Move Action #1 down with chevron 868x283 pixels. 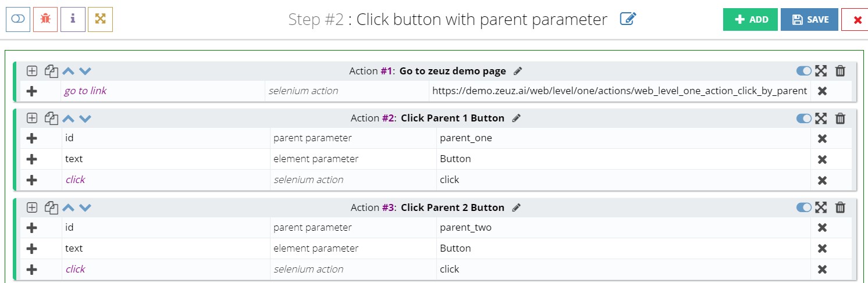pyautogui.click(x=85, y=71)
